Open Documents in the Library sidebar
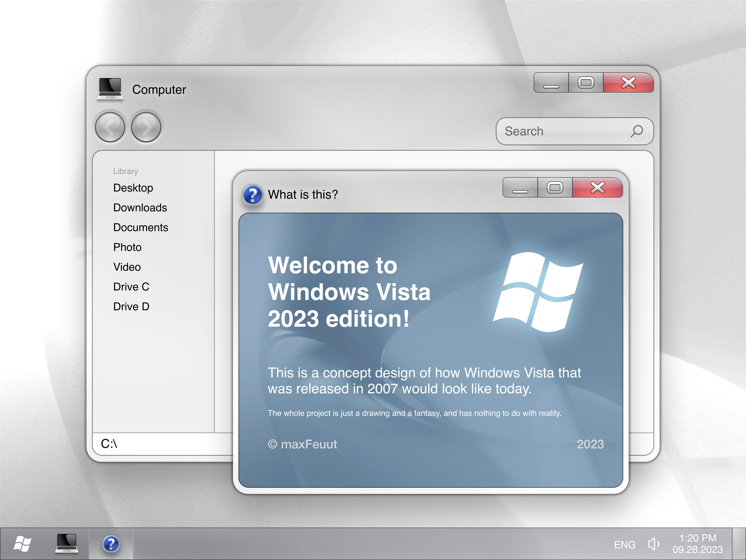The width and height of the screenshot is (746, 560). (x=141, y=227)
